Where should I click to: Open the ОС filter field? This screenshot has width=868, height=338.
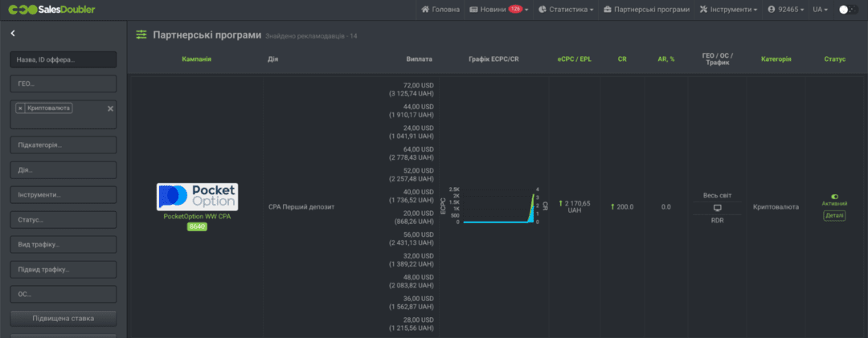point(63,295)
